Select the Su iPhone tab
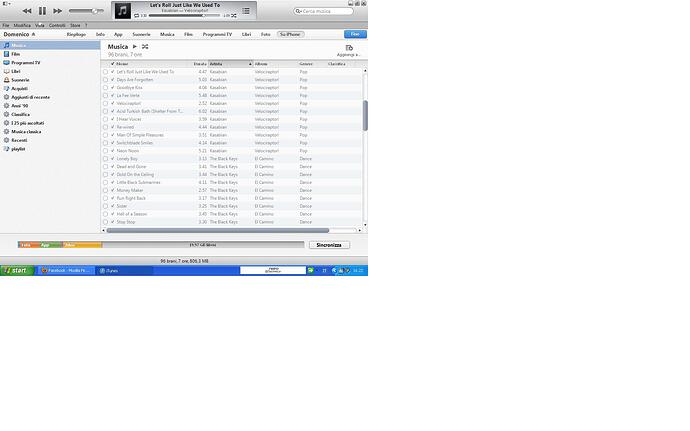The height and width of the screenshot is (431, 690). point(290,34)
